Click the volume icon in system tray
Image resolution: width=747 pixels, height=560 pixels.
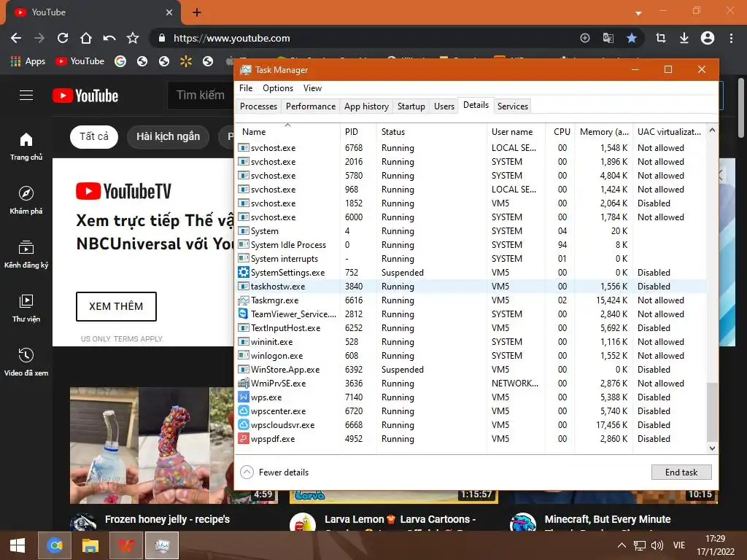[657, 545]
